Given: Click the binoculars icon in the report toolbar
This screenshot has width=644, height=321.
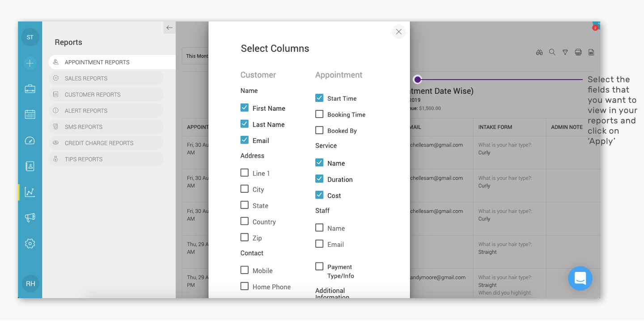Looking at the screenshot, I should [x=539, y=52].
